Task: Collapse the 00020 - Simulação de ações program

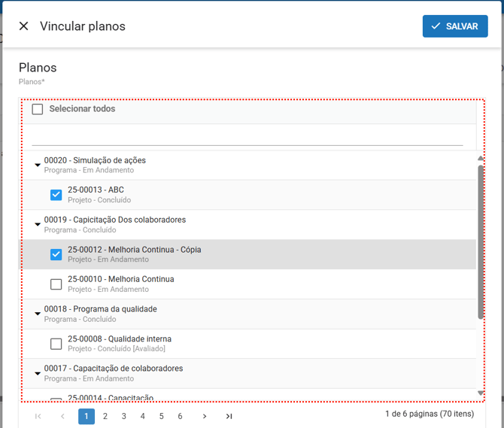Action: (38, 165)
